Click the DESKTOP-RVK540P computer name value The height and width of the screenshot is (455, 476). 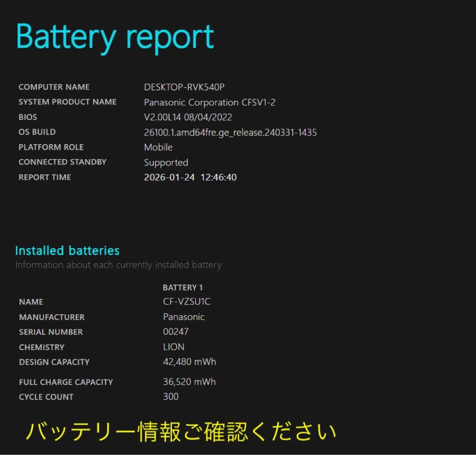click(184, 87)
